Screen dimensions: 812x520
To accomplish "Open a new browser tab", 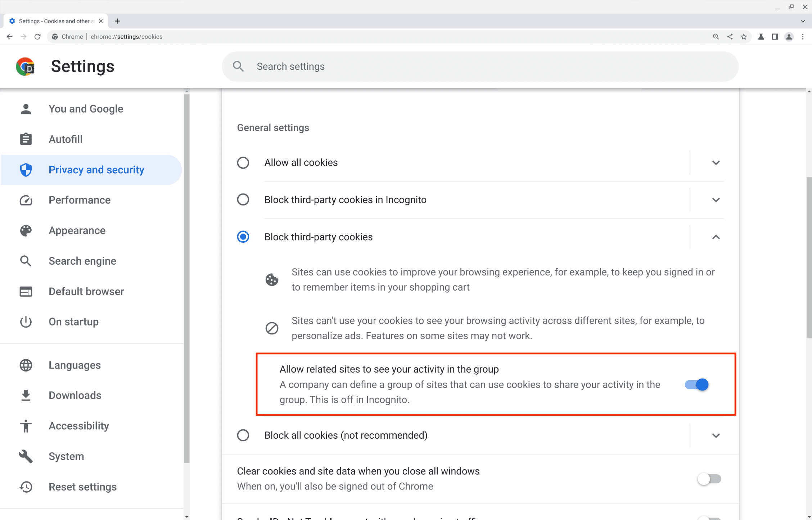I will pos(117,21).
